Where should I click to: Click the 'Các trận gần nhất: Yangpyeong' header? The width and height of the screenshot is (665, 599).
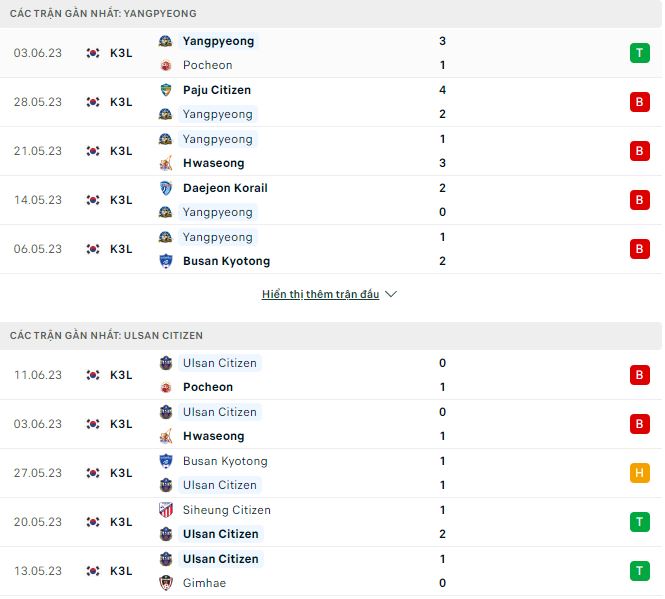[x=103, y=14]
